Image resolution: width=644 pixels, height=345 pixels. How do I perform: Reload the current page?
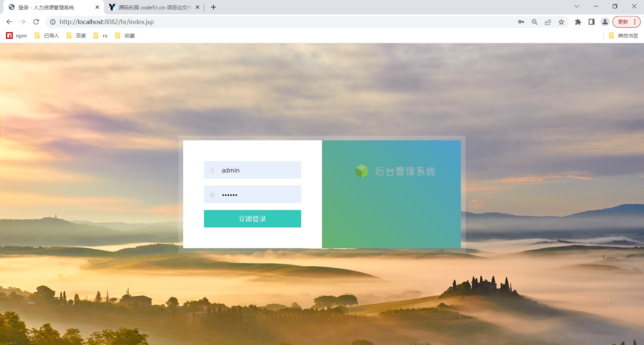(x=36, y=22)
